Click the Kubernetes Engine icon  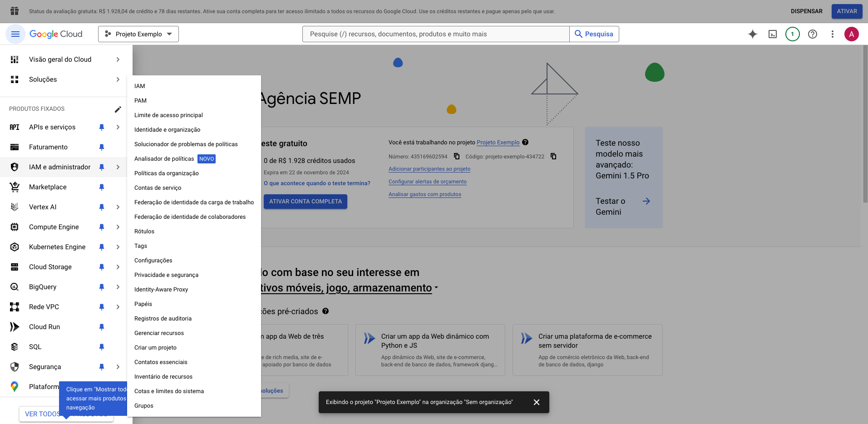15,247
